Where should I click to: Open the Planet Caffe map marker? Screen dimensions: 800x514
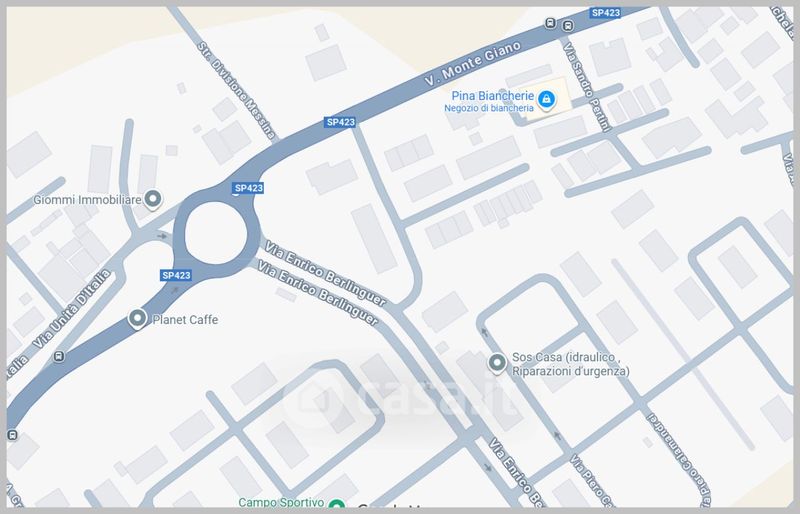coord(137,319)
